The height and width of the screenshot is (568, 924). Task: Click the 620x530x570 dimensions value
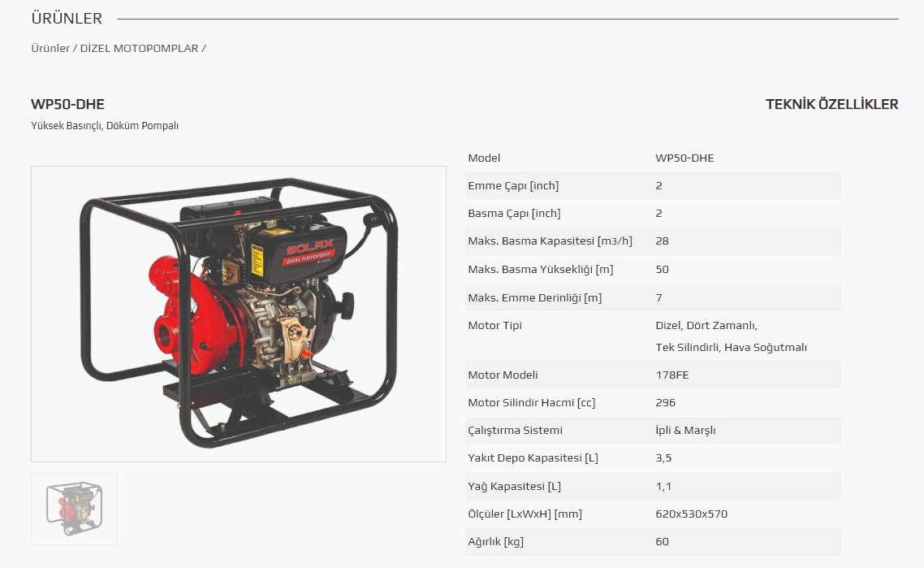pyautogui.click(x=692, y=514)
